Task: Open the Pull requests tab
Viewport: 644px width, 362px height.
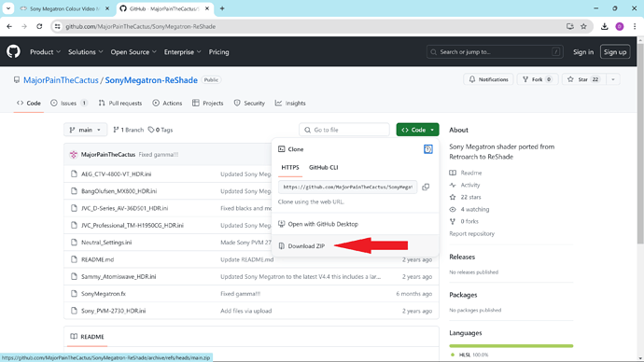Action: pyautogui.click(x=120, y=103)
